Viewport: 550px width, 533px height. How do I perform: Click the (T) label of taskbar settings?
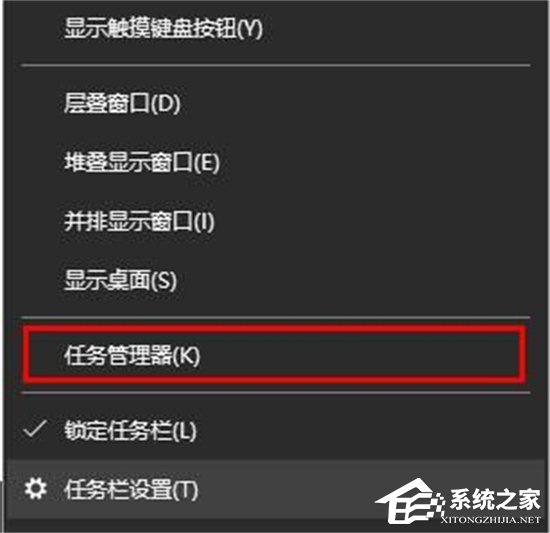(x=185, y=490)
